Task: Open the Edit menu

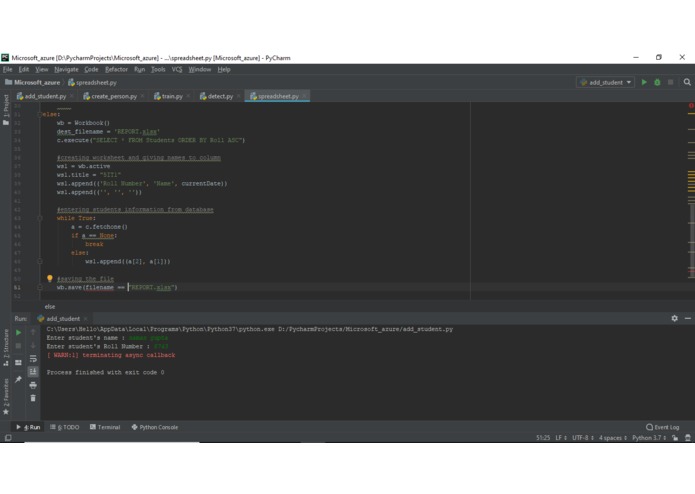Action: click(x=23, y=70)
